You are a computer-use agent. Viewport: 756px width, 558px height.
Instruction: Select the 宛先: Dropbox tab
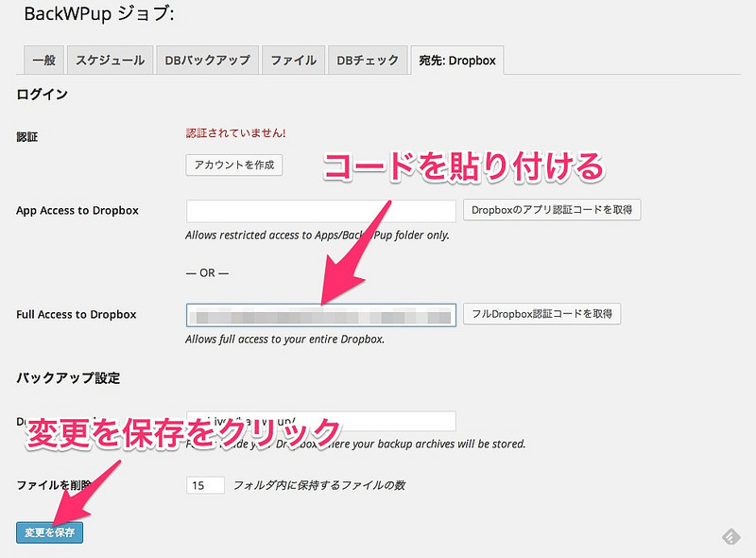tap(457, 61)
